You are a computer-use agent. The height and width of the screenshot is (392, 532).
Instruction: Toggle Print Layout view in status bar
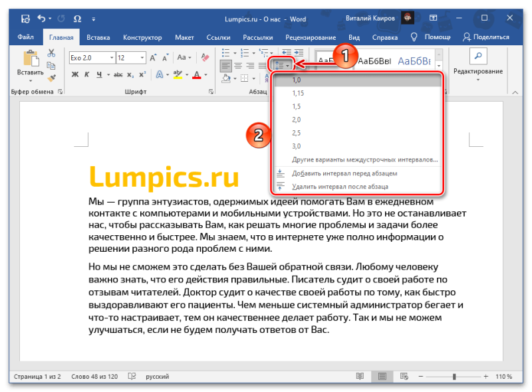pyautogui.click(x=382, y=376)
